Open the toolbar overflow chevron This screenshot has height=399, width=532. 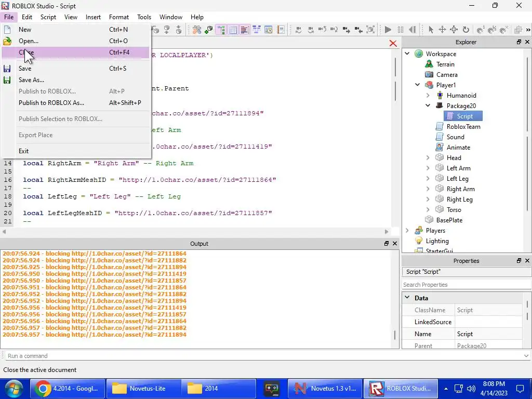(528, 30)
